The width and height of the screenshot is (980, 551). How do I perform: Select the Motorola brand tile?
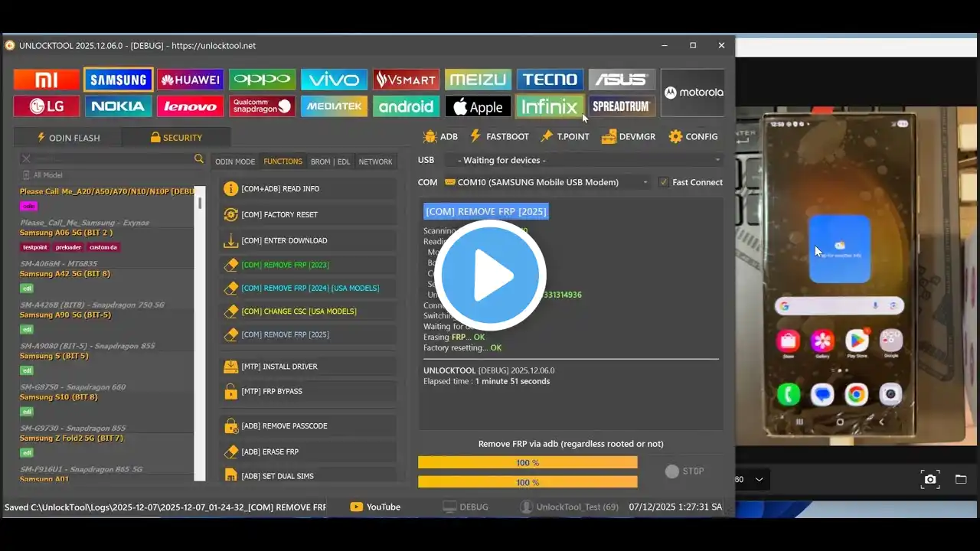(693, 93)
